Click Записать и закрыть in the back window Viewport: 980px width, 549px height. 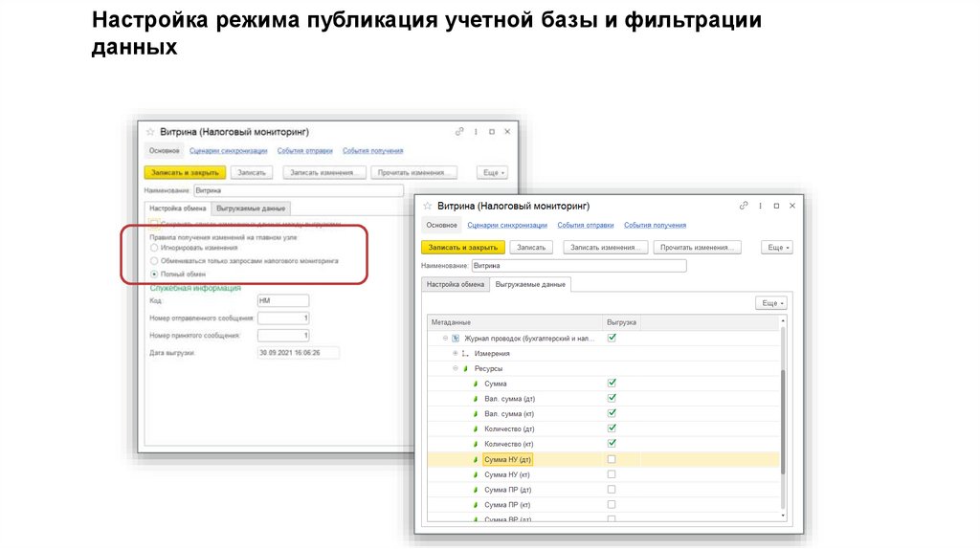185,172
